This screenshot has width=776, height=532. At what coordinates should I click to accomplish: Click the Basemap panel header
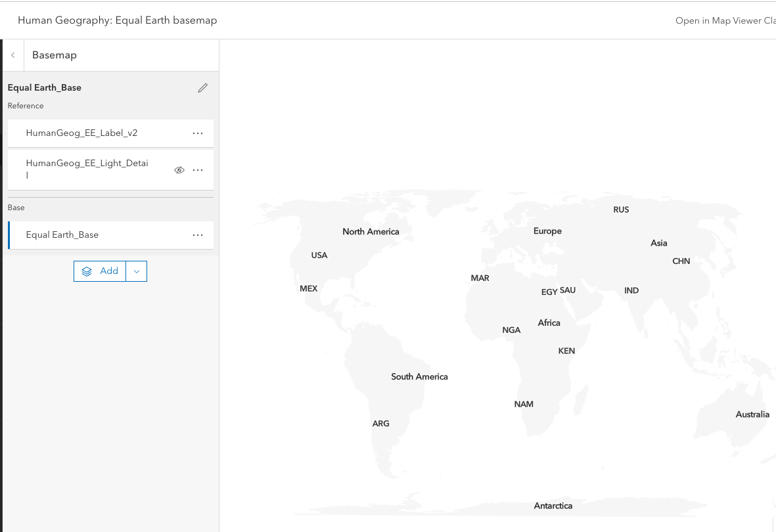click(x=55, y=55)
